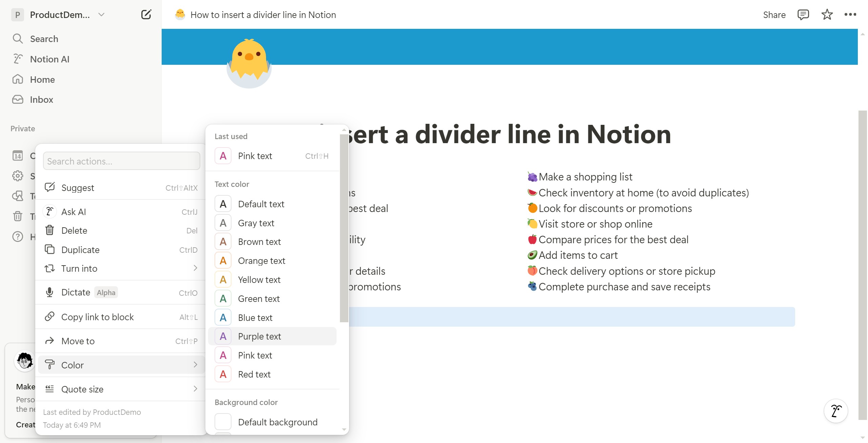Image resolution: width=868 pixels, height=443 pixels.
Task: Click 'Check delivery options or store pickup'
Action: (x=627, y=271)
